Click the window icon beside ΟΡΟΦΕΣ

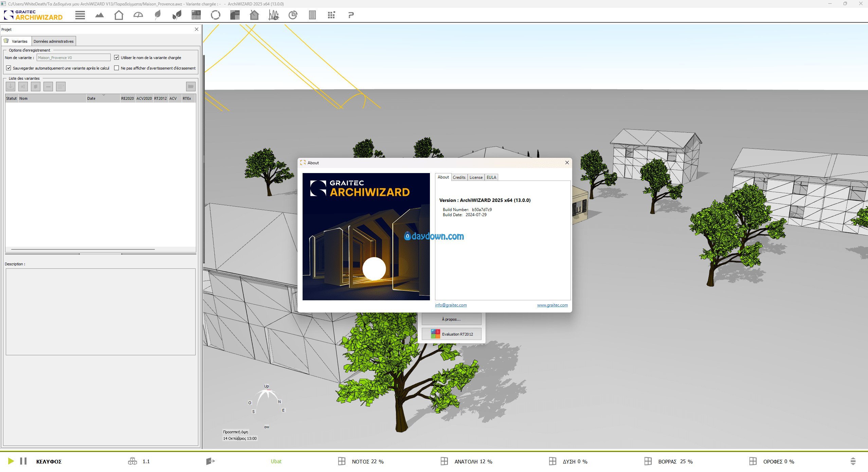pos(753,461)
